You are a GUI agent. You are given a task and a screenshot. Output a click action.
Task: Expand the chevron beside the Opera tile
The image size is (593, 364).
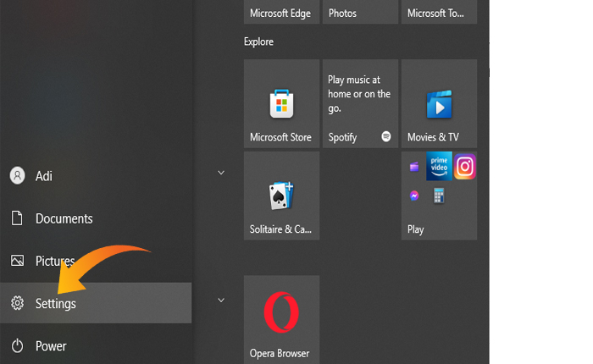tap(221, 300)
